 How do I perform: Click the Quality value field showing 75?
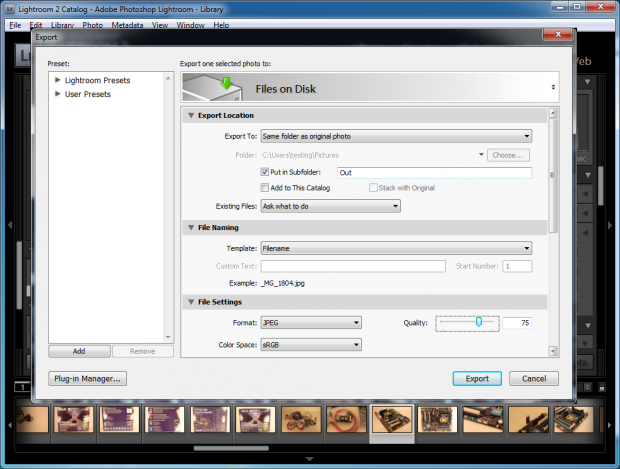pos(517,323)
